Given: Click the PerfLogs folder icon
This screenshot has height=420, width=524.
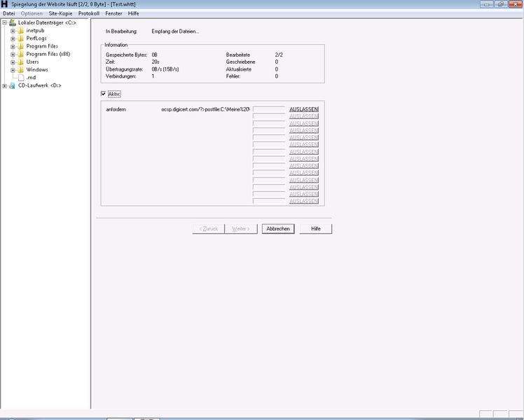Looking at the screenshot, I should point(21,38).
